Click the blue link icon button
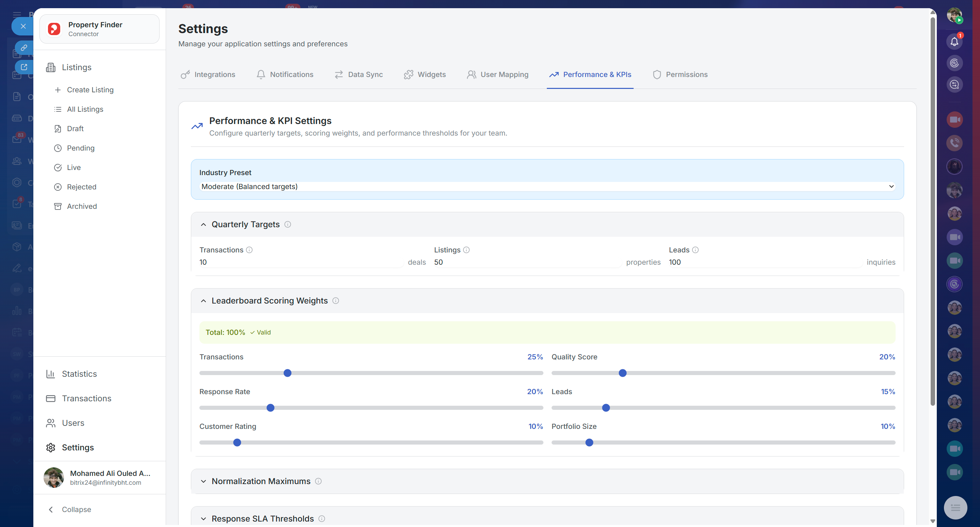 click(24, 48)
